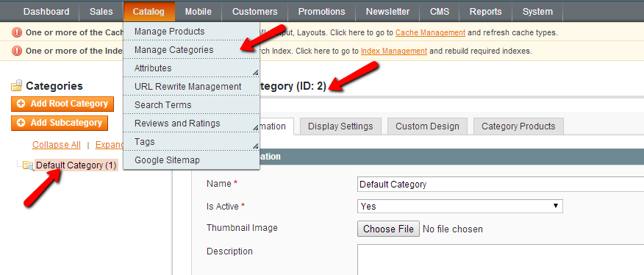Image resolution: width=644 pixels, height=275 pixels.
Task: Follow the Index Management link
Action: (x=394, y=51)
